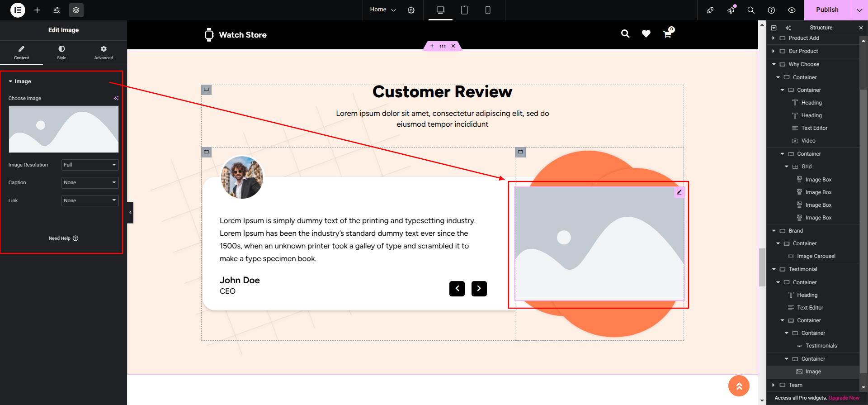This screenshot has width=868, height=405.
Task: Open Publish options dropdown arrow
Action: tap(859, 10)
